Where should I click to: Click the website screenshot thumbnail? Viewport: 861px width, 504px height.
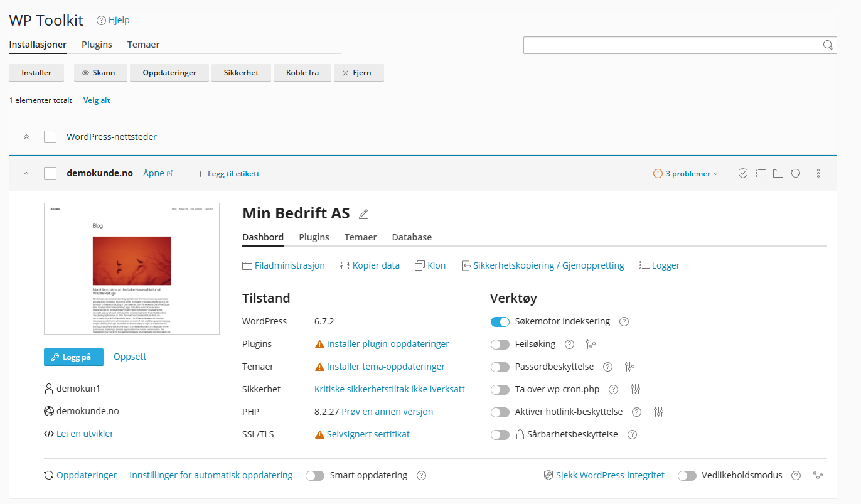pyautogui.click(x=132, y=269)
